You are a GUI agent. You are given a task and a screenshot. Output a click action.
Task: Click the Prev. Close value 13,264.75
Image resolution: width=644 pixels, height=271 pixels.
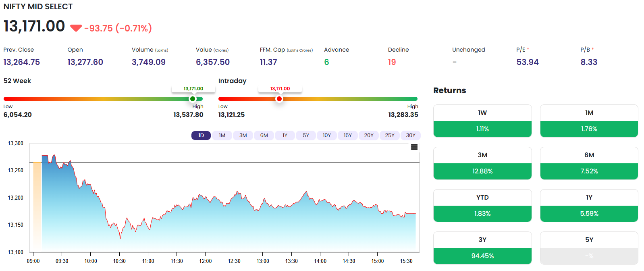(x=22, y=62)
